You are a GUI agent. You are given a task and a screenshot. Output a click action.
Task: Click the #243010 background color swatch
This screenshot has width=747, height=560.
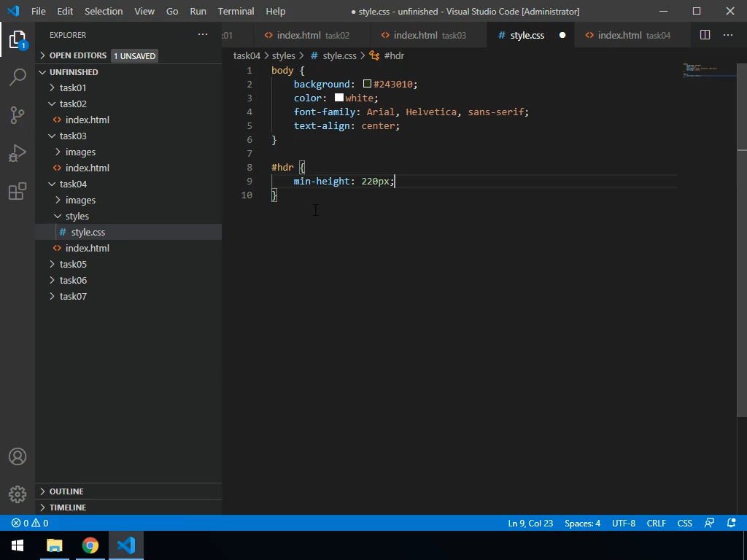coord(368,84)
